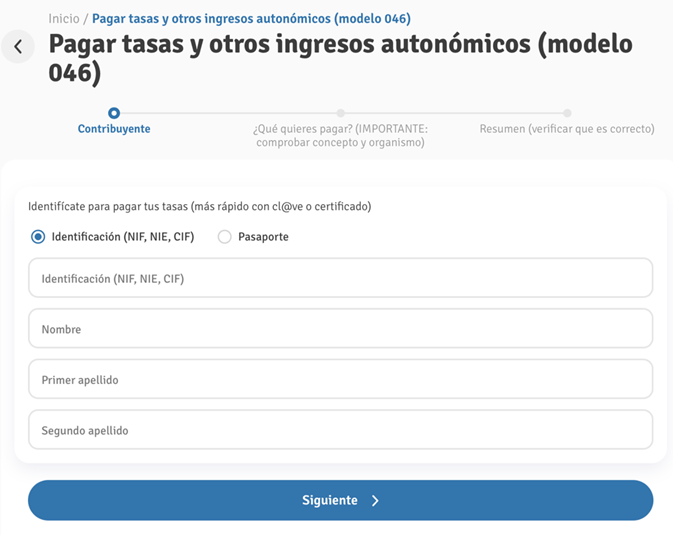Select the Identificación (NIF, NIE, CIF) radio button
This screenshot has width=673, height=535.
pos(39,237)
